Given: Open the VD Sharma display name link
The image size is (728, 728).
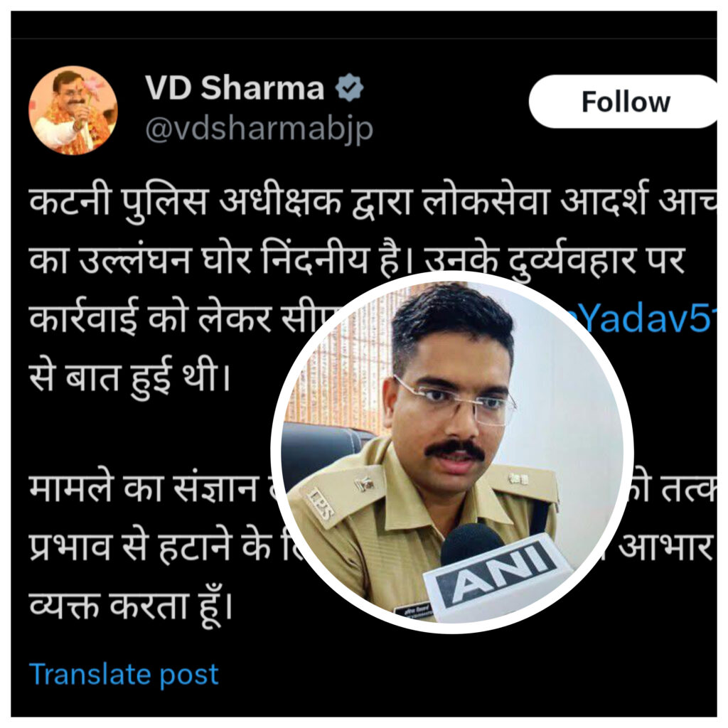Looking at the screenshot, I should tap(235, 87).
